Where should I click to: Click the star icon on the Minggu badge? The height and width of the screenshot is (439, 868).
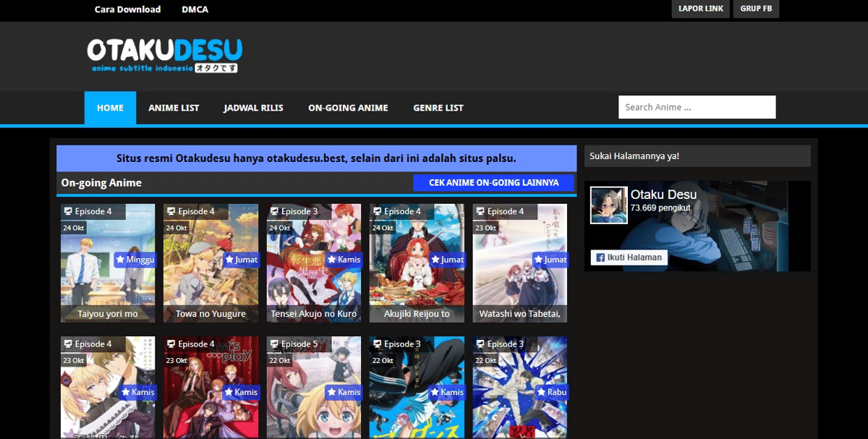coord(121,259)
